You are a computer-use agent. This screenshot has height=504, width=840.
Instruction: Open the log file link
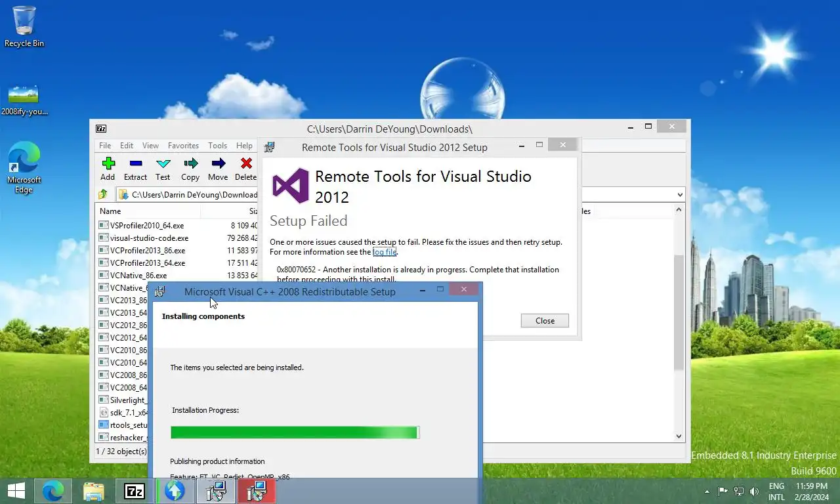(385, 252)
